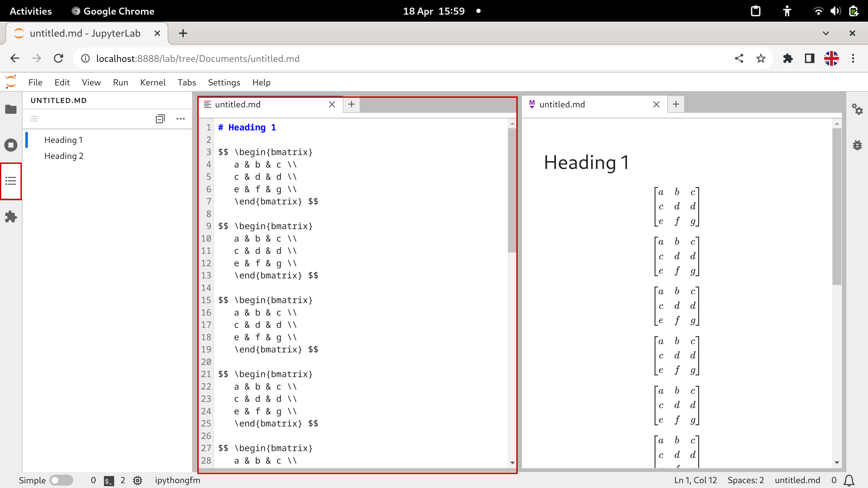Toggle automatic heading numbering icon
The image size is (868, 488).
tap(34, 118)
